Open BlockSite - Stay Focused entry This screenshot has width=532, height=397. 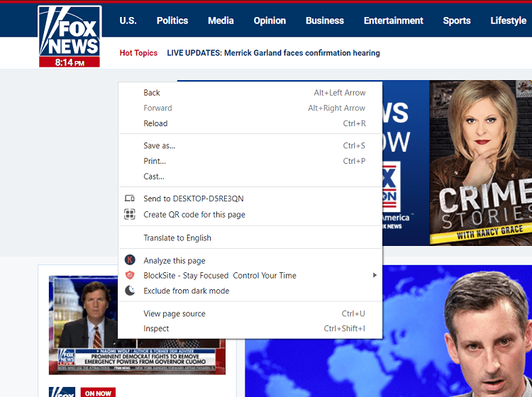(x=250, y=275)
